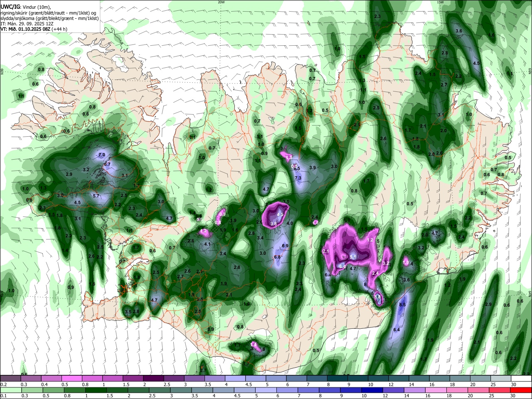Click the 6.8 precipitation value on the map
This screenshot has height=399, width=532.
tap(278, 257)
